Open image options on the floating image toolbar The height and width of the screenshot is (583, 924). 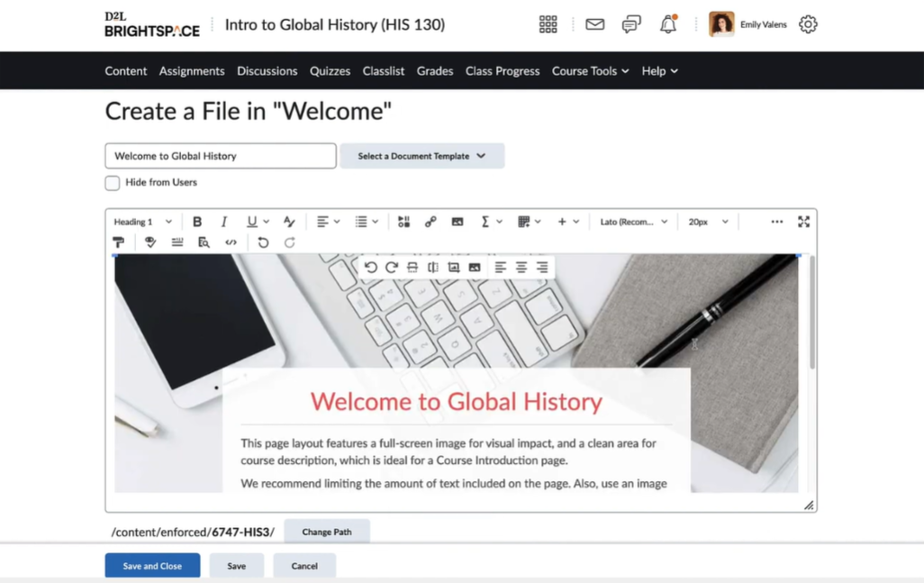(x=475, y=267)
